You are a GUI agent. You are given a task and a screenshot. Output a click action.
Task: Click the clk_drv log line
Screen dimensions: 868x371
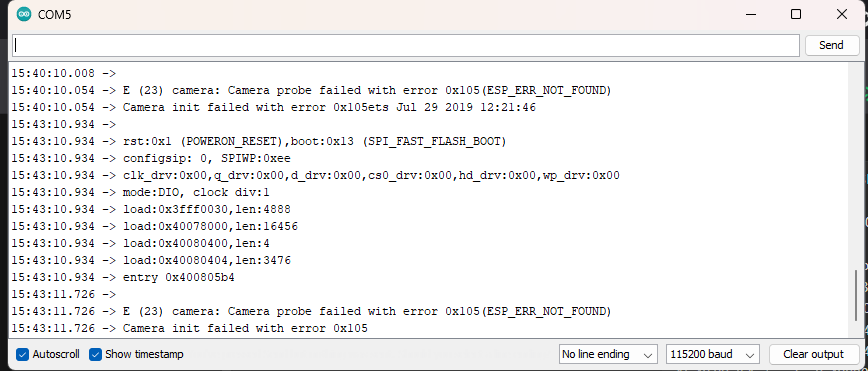pos(316,176)
